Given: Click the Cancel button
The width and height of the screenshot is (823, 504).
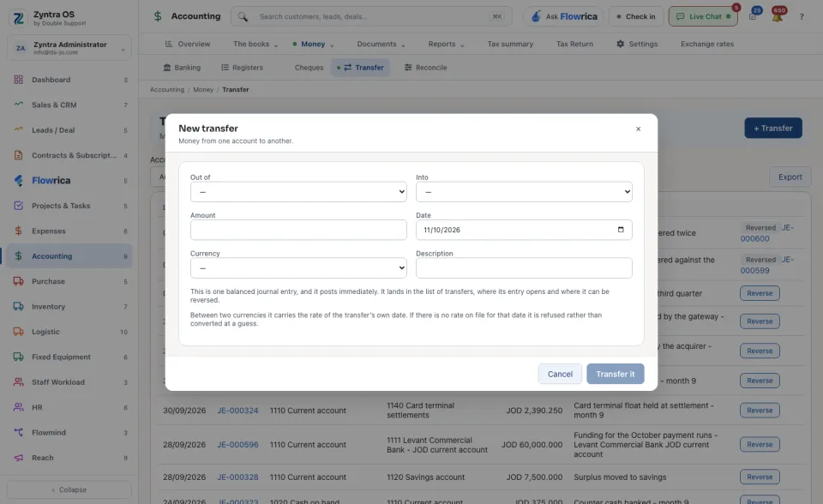Looking at the screenshot, I should pyautogui.click(x=560, y=374).
